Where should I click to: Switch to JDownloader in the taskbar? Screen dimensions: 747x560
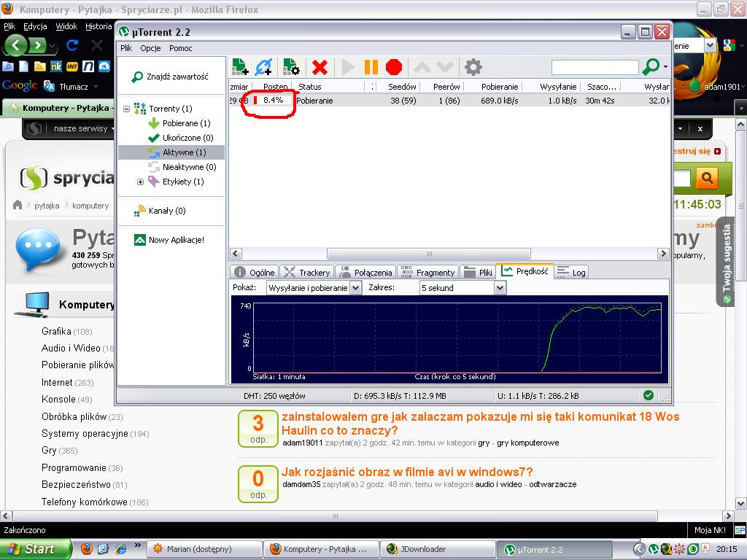click(438, 549)
